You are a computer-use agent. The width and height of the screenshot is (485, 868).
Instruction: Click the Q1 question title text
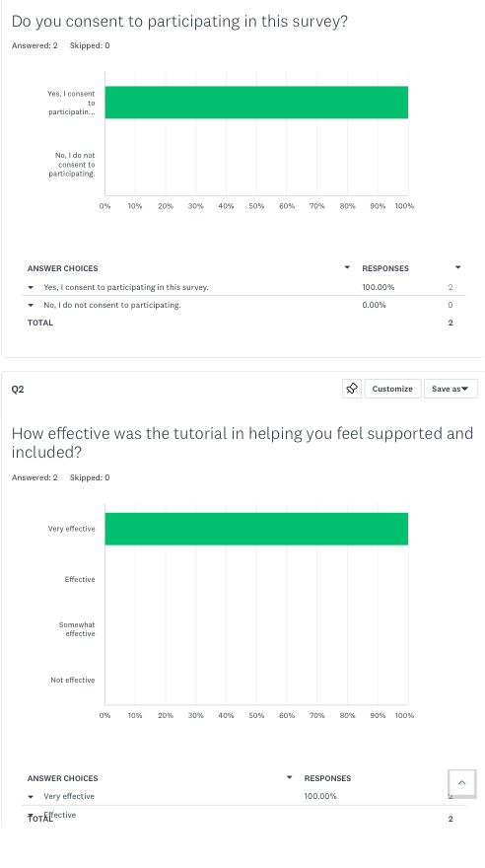coord(179,22)
